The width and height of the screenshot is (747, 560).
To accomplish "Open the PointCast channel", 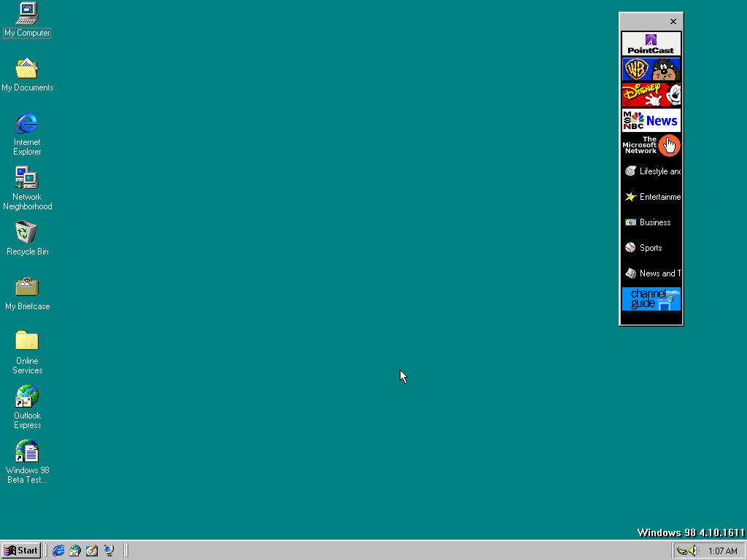I will [651, 44].
